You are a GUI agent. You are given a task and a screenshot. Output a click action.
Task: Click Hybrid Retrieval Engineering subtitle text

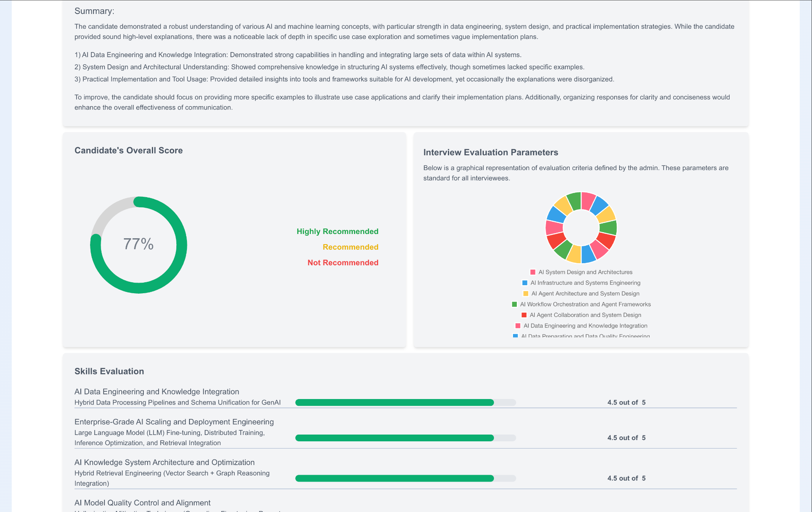coord(172,478)
